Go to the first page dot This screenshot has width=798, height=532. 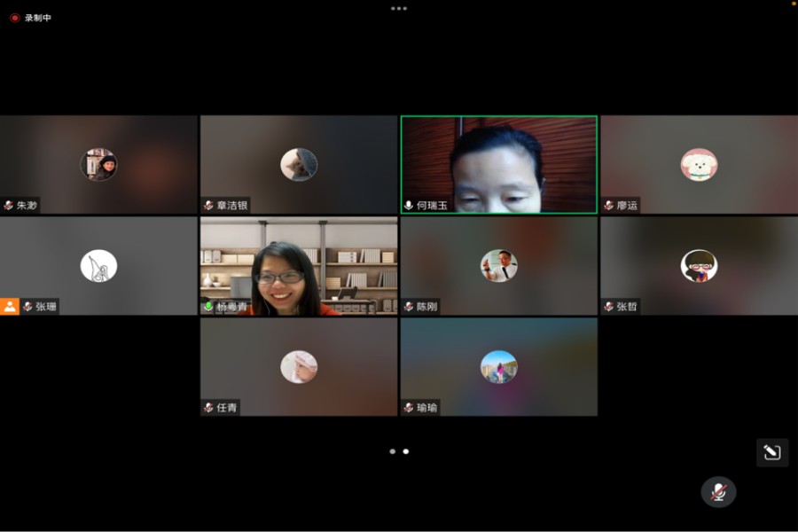pyautogui.click(x=392, y=451)
